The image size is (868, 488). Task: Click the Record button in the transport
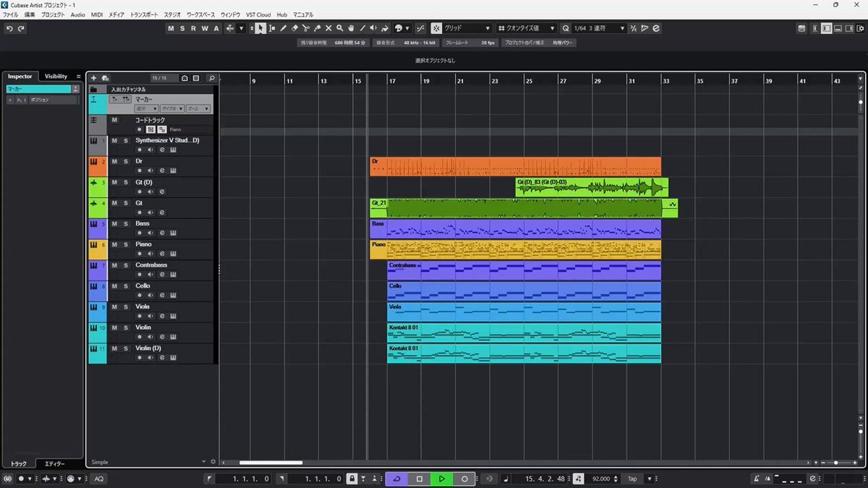click(464, 479)
